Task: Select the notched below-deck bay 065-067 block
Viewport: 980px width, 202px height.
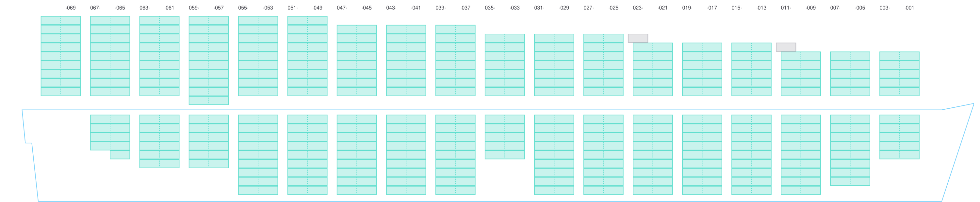Action: tap(110, 133)
